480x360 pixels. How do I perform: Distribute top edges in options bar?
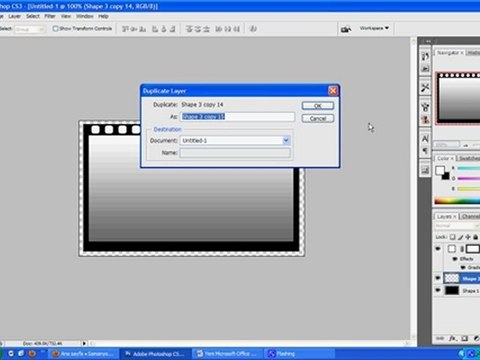[x=189, y=29]
